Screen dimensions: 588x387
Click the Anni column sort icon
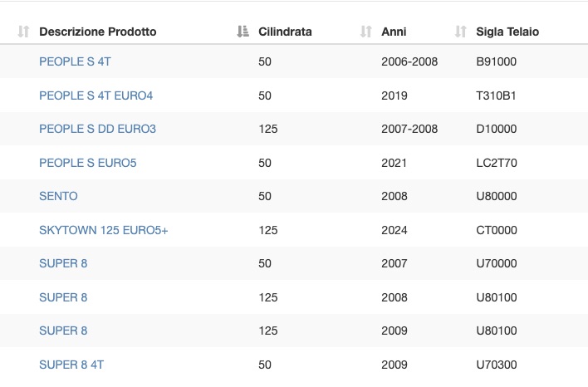[x=366, y=32]
